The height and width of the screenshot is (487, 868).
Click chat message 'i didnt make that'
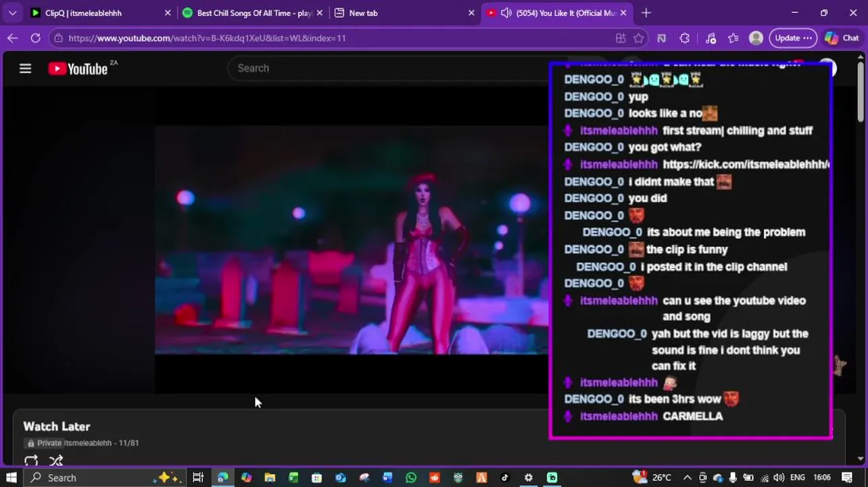[671, 181]
